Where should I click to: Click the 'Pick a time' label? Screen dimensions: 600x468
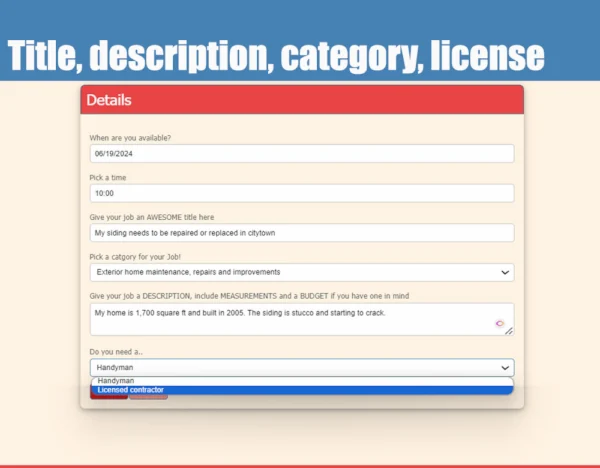pyautogui.click(x=108, y=177)
